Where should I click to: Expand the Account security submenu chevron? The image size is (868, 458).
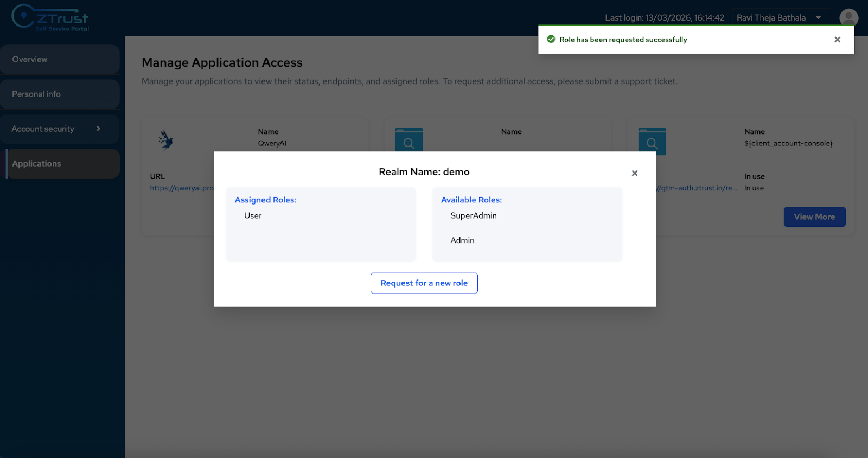98,129
